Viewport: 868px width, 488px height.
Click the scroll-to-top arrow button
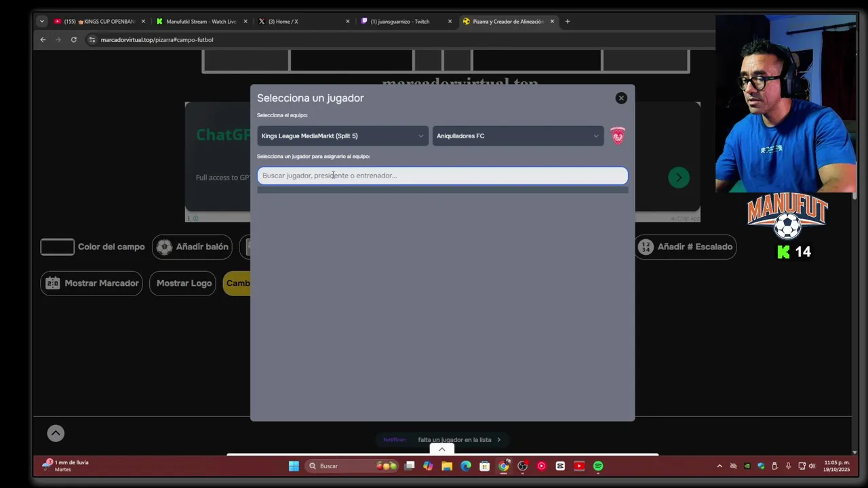coord(56,433)
